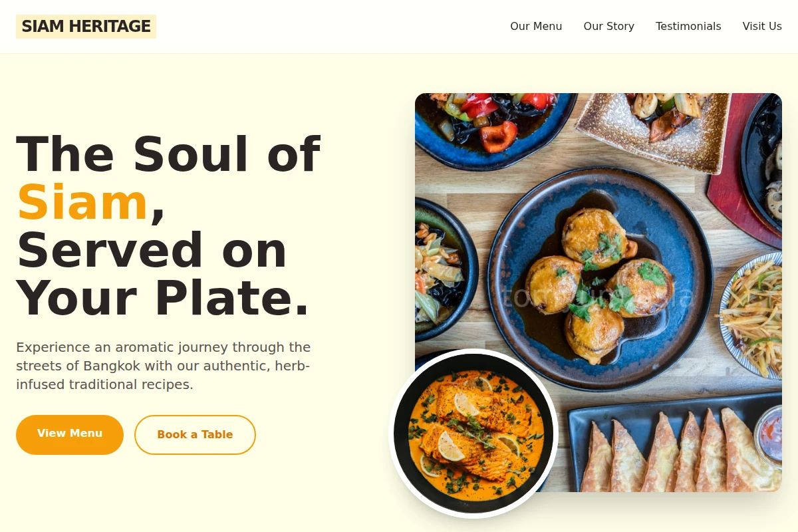Image resolution: width=798 pixels, height=532 pixels.
Task: Open the Testimonials nav link
Action: click(x=688, y=27)
